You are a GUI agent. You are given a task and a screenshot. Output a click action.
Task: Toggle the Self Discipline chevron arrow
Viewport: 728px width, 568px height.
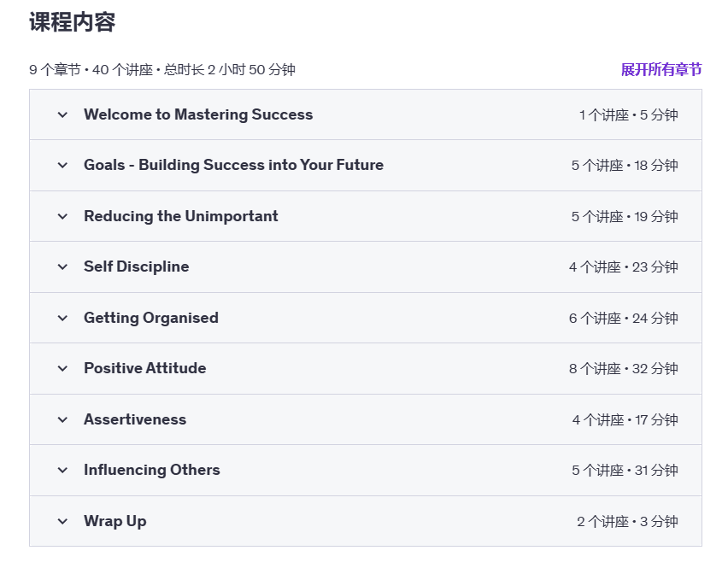pos(62,267)
